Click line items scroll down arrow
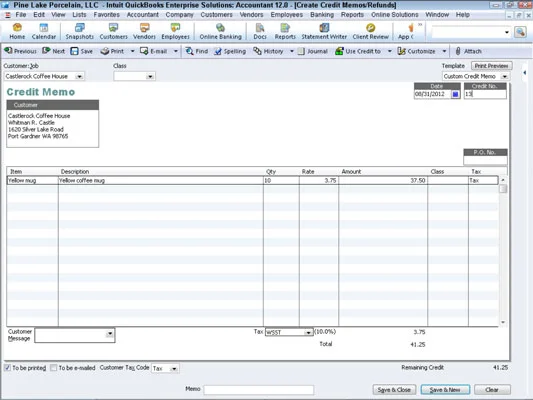533x400 pixels. click(503, 322)
